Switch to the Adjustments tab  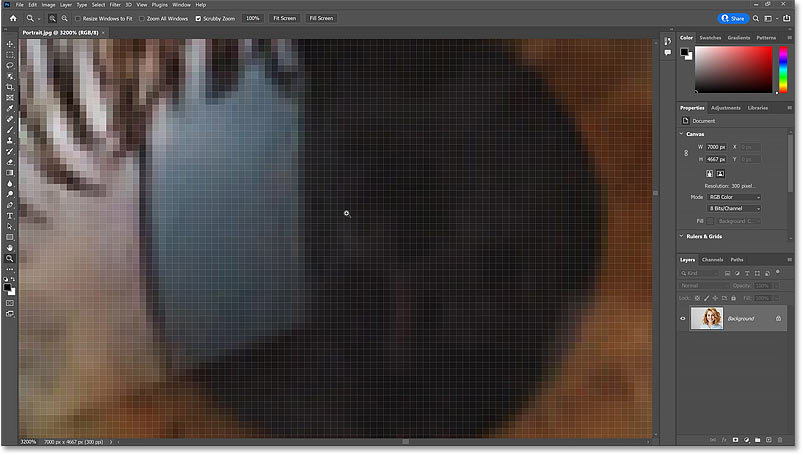[726, 108]
